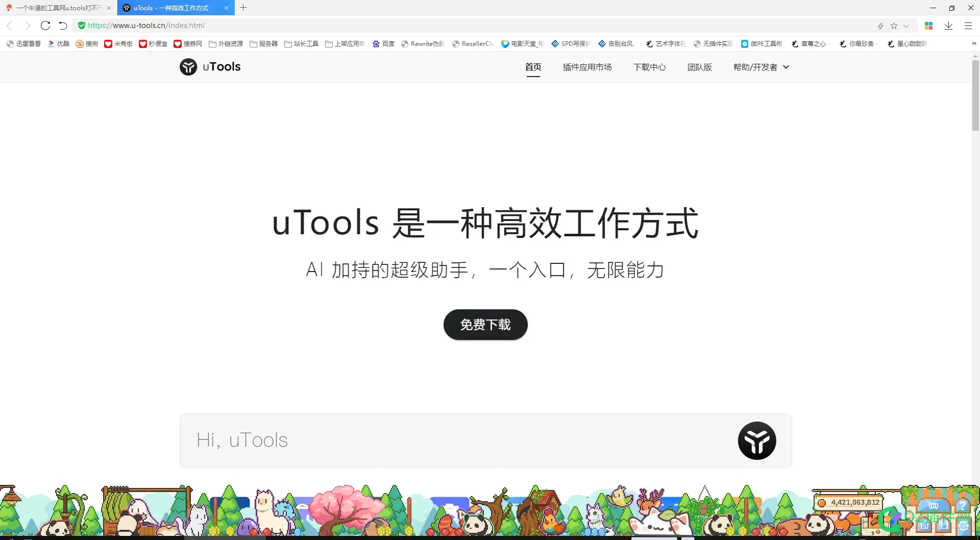Show more bookmarks with the » chevron

tap(973, 44)
